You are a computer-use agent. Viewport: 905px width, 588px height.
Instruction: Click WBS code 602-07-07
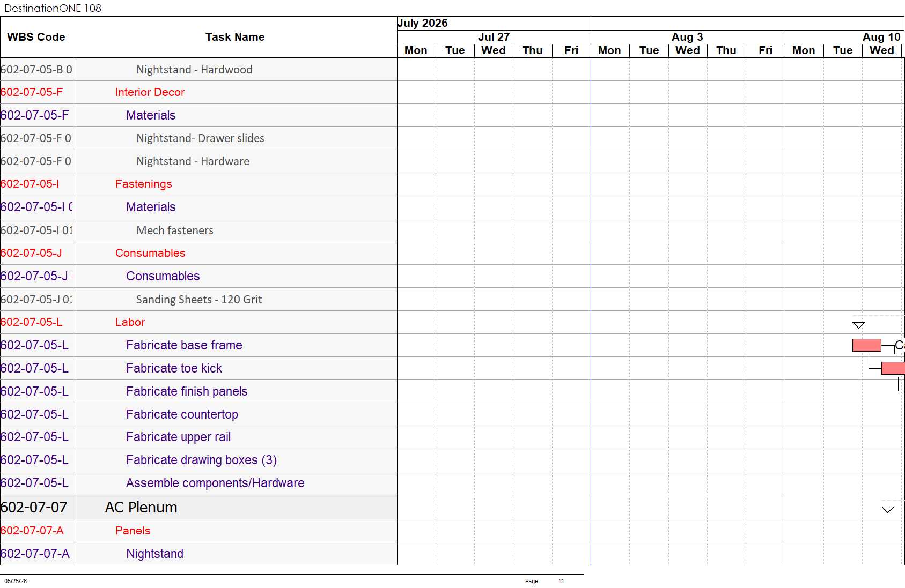[34, 507]
